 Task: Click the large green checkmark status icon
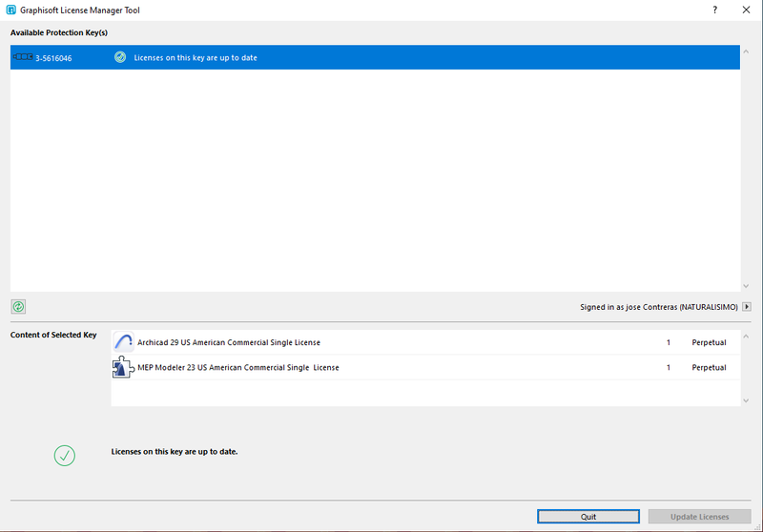pyautogui.click(x=65, y=456)
